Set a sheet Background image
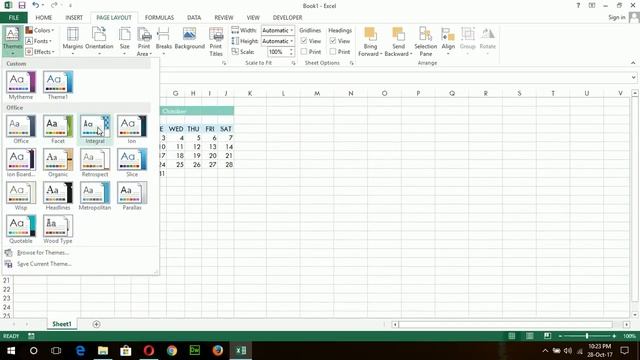The height and width of the screenshot is (360, 640). [x=189, y=39]
